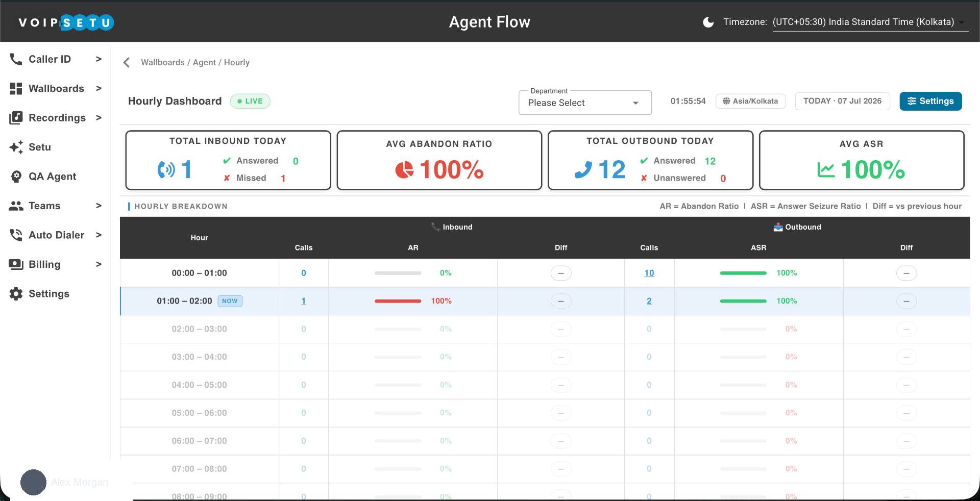Click the Recordings library icon
The image size is (980, 501).
coord(16,118)
